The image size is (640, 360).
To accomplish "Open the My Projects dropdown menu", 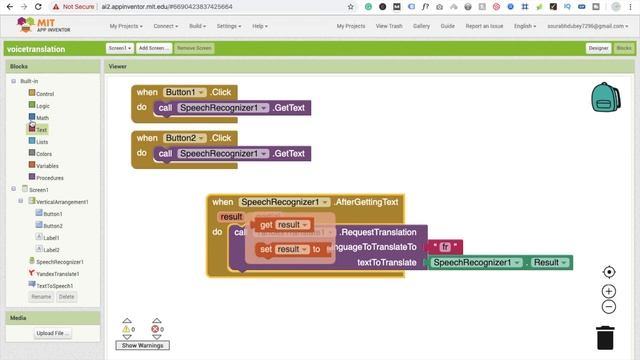I will click(126, 26).
